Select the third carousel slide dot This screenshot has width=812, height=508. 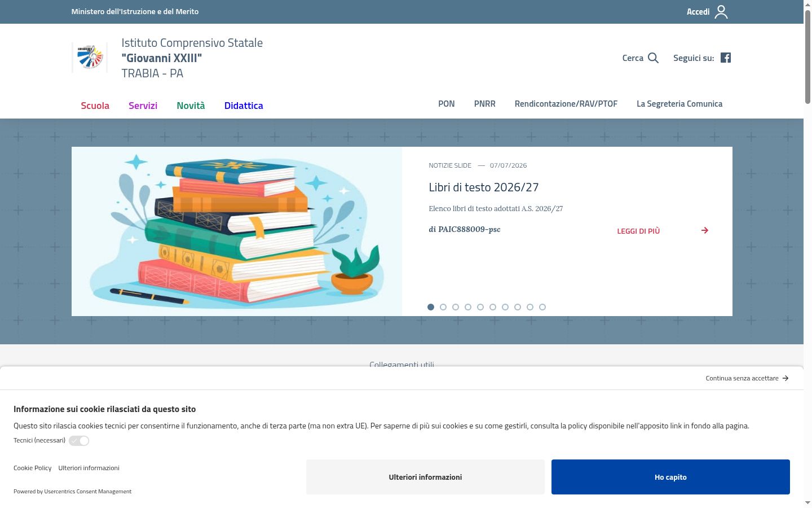point(456,307)
